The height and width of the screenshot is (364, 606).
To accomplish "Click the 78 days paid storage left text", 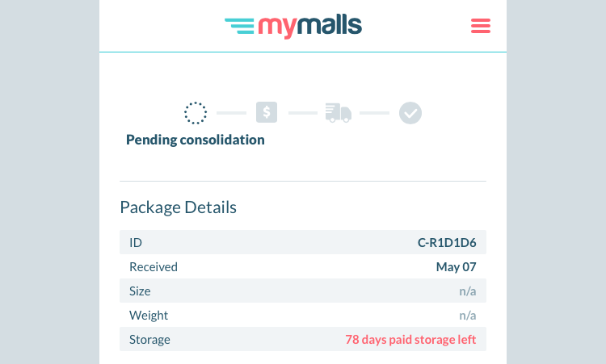I will point(410,339).
